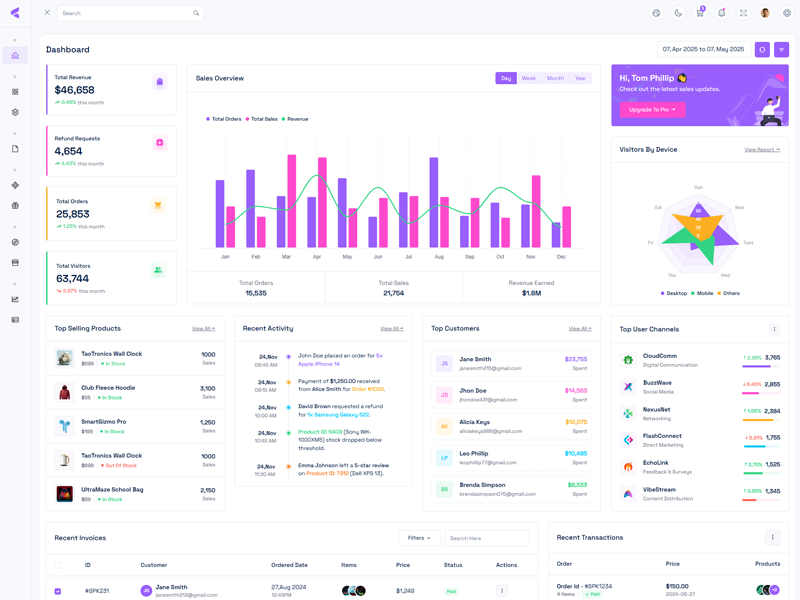800x600 pixels.
Task: Select the Year tab in Sales Overview
Action: pos(580,78)
